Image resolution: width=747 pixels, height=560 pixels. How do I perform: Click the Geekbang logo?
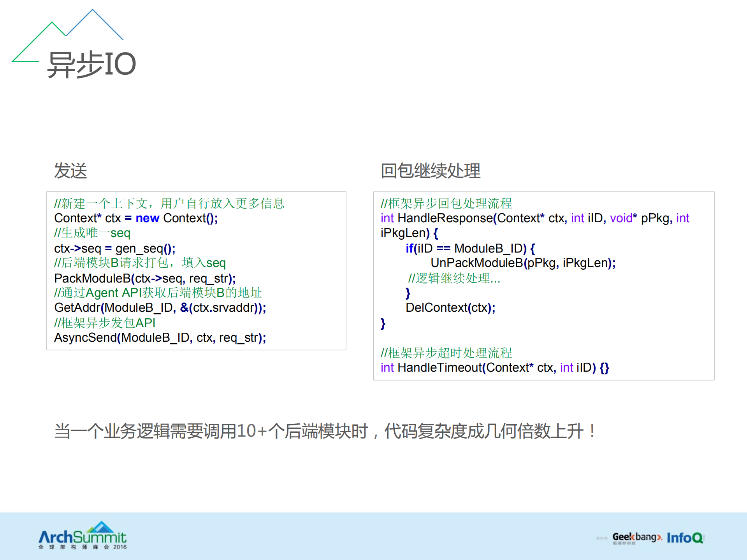[636, 537]
